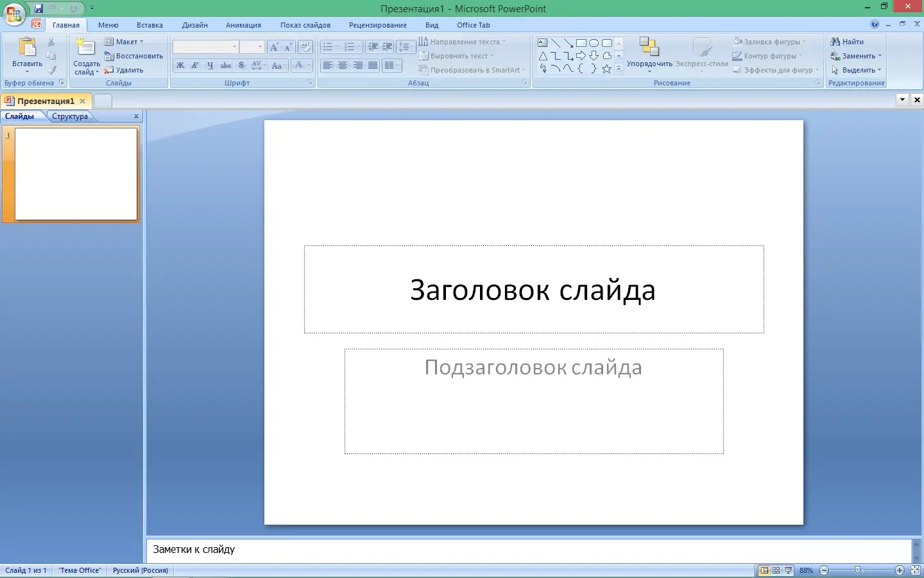Apply strikethrough formatting
Viewport: 924px width, 578px height.
[x=225, y=65]
